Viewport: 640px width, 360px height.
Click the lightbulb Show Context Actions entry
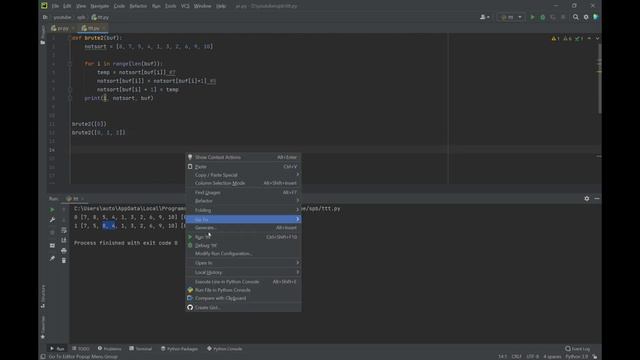coord(243,157)
